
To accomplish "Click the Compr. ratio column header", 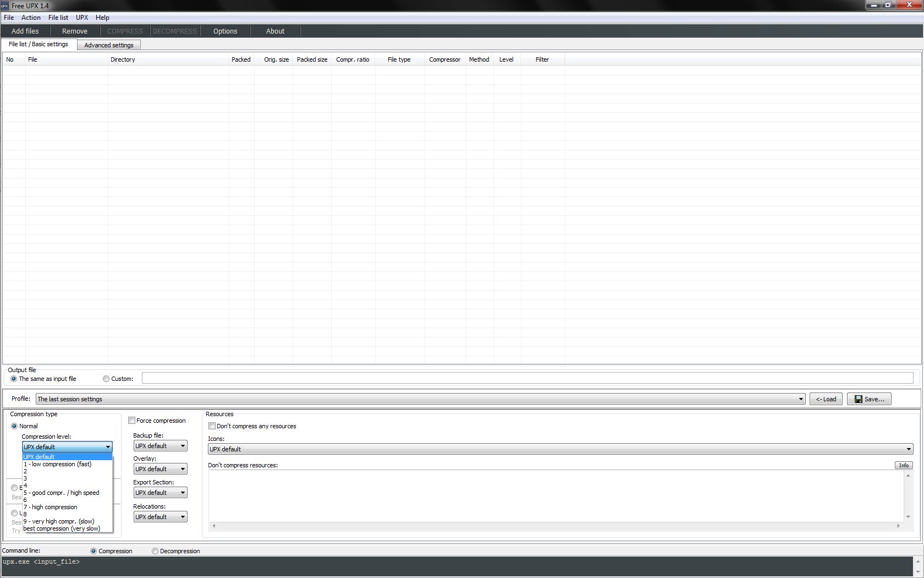I will click(x=353, y=59).
